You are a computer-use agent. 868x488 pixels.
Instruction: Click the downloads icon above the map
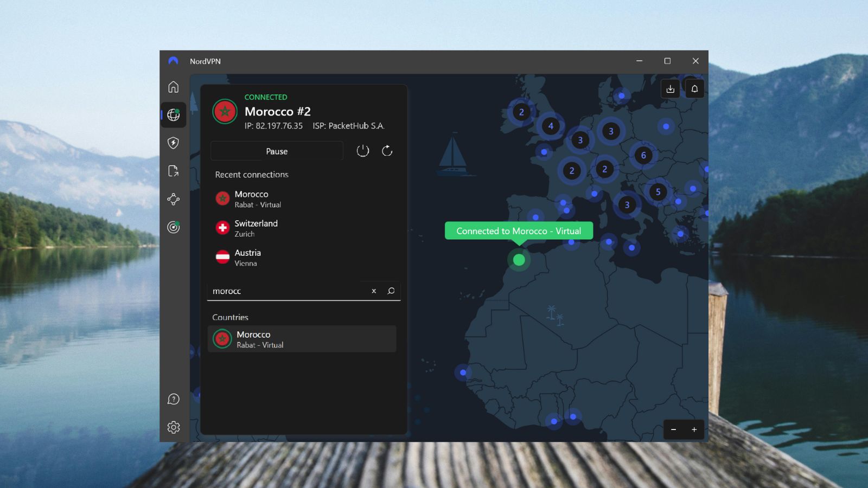(671, 88)
